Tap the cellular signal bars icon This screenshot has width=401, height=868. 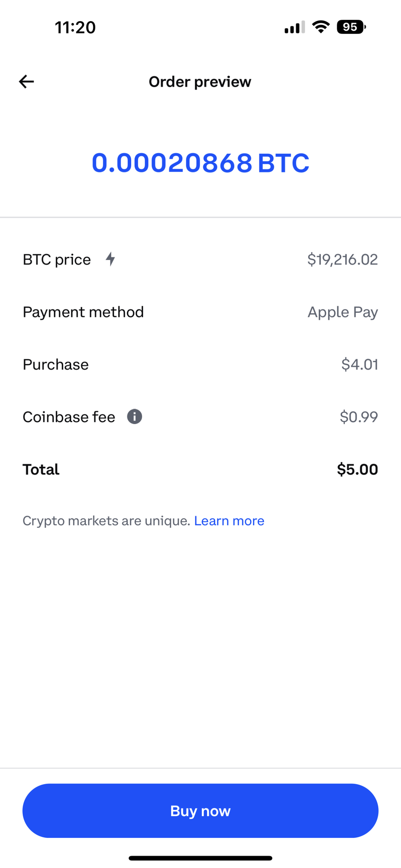coord(294,27)
